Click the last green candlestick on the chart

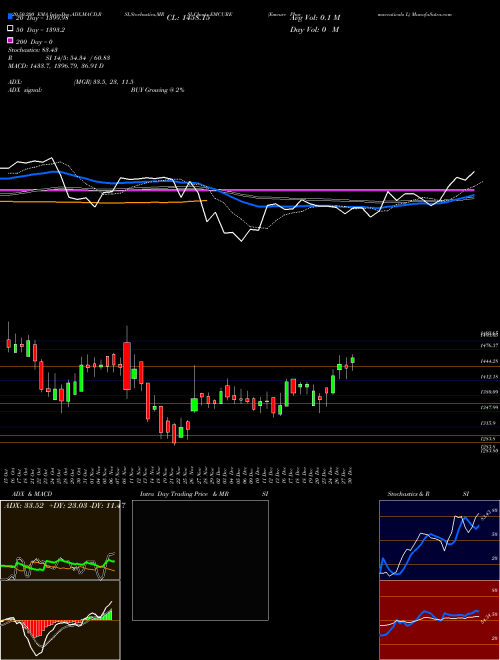(x=353, y=360)
